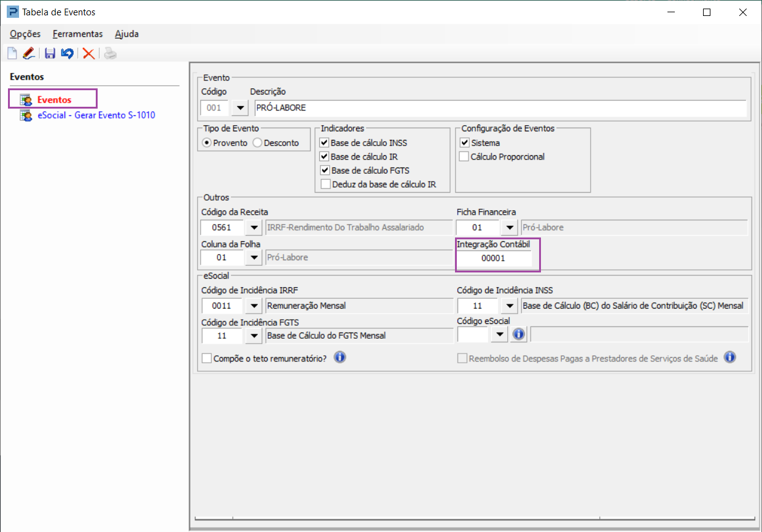Check Compõe o teto remuneratório
The width and height of the screenshot is (762, 532).
[x=206, y=358]
